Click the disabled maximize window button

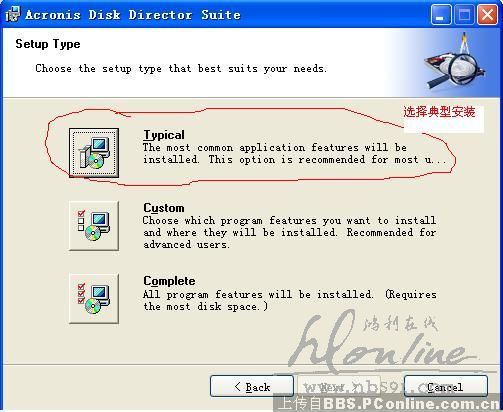click(x=464, y=15)
